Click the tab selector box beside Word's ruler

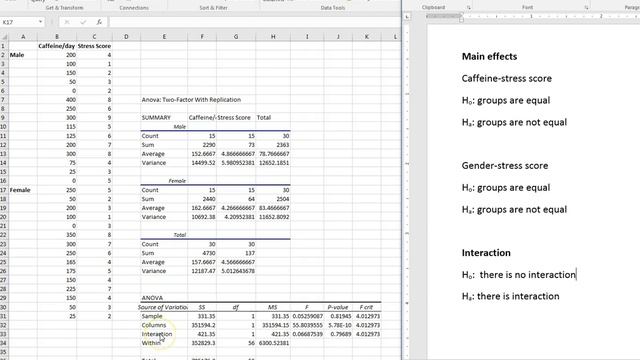tap(407, 16)
